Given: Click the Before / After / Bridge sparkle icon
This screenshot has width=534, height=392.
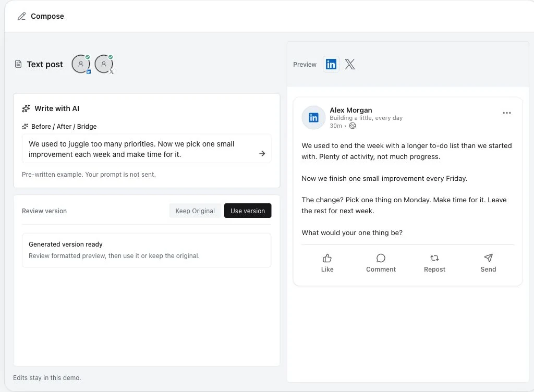Looking at the screenshot, I should (25, 127).
